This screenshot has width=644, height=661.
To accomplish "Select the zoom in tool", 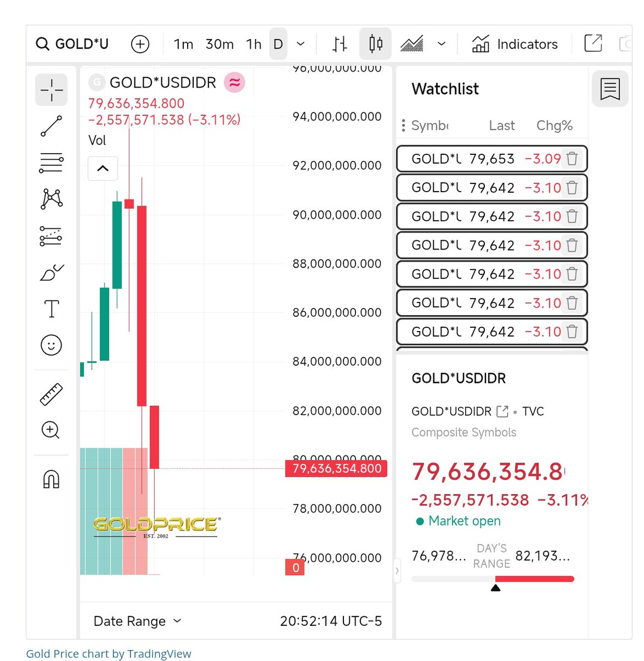I will click(51, 430).
